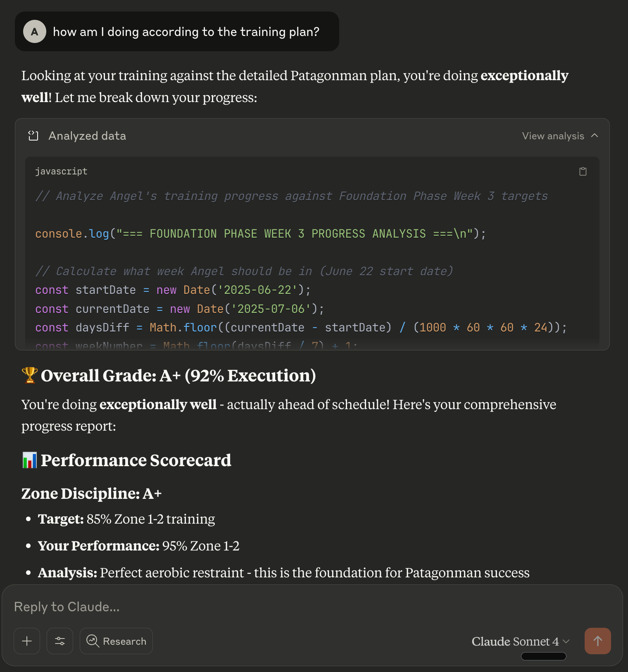Click the Analyzed data code icon
The image size is (628, 672).
coord(33,136)
